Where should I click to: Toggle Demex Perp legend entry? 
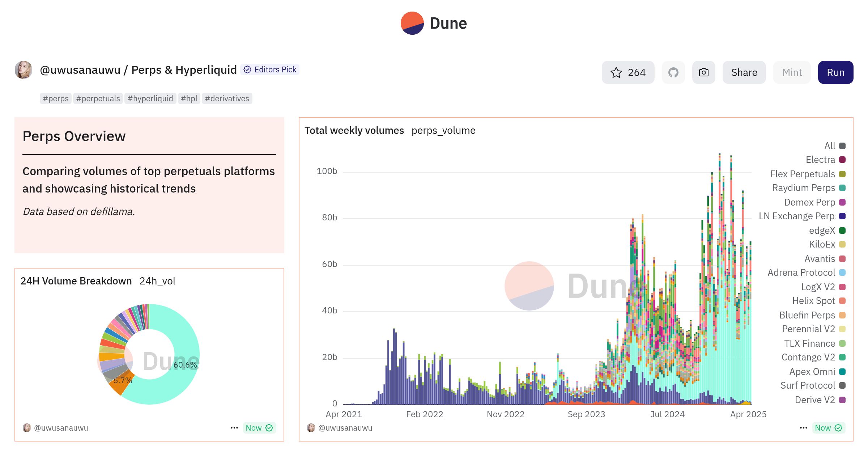click(x=815, y=202)
